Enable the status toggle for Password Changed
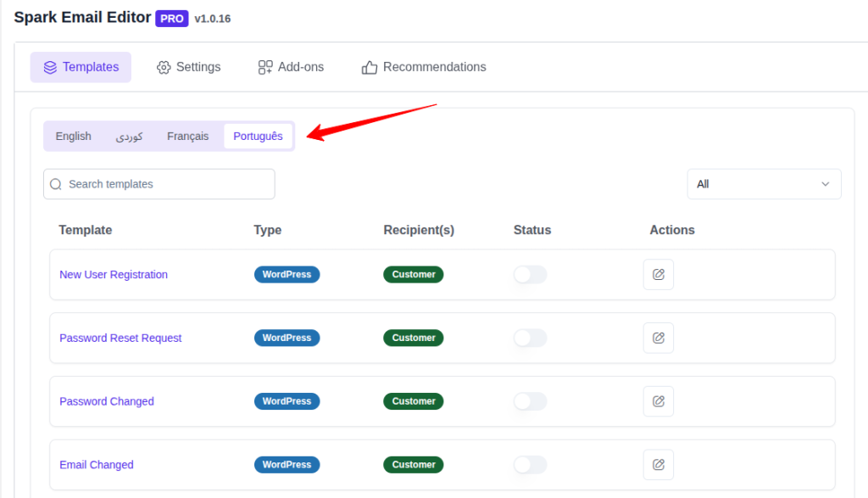Screen dimensions: 868x498 click(530, 401)
